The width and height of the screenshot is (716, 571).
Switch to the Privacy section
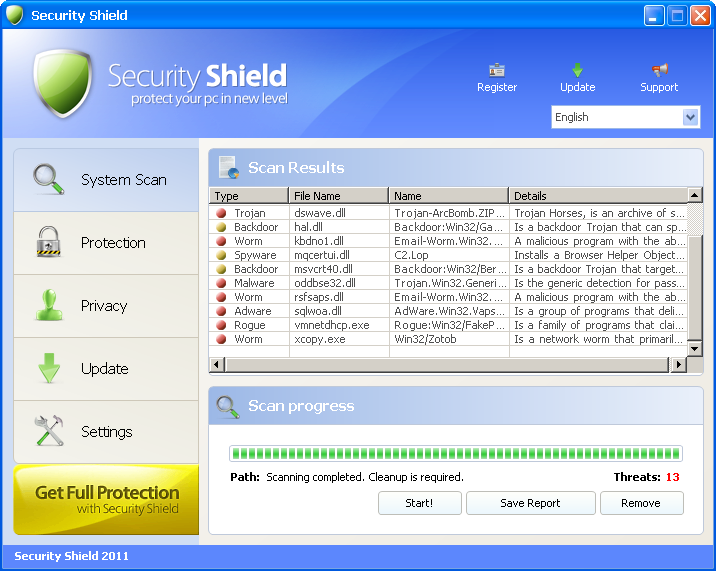tap(106, 306)
